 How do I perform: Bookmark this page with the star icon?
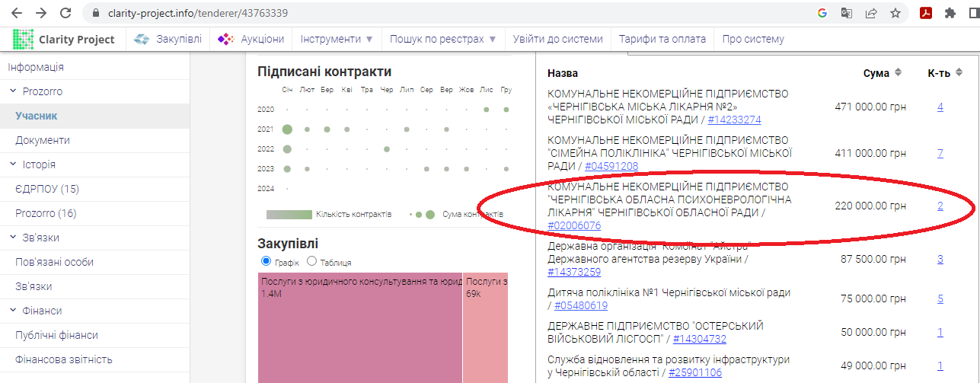(895, 13)
